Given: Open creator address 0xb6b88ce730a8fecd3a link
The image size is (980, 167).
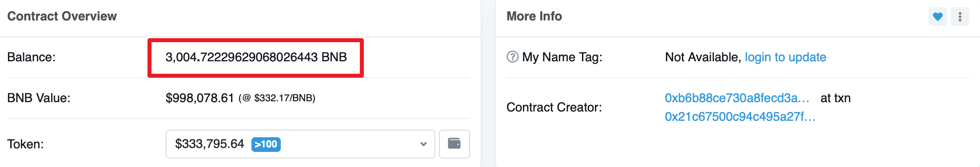Looking at the screenshot, I should click(x=737, y=98).
